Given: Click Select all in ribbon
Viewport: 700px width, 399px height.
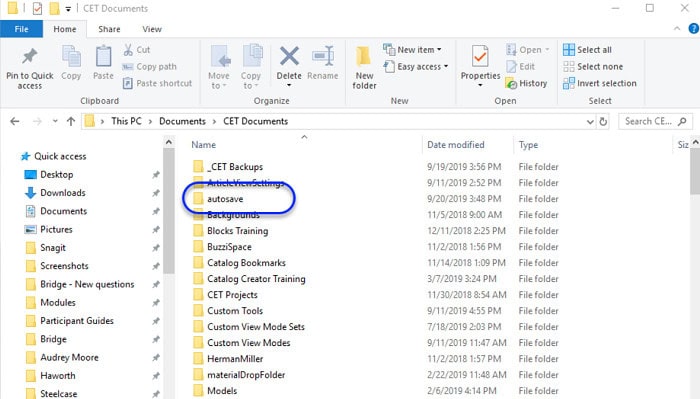Looking at the screenshot, I should pyautogui.click(x=588, y=50).
